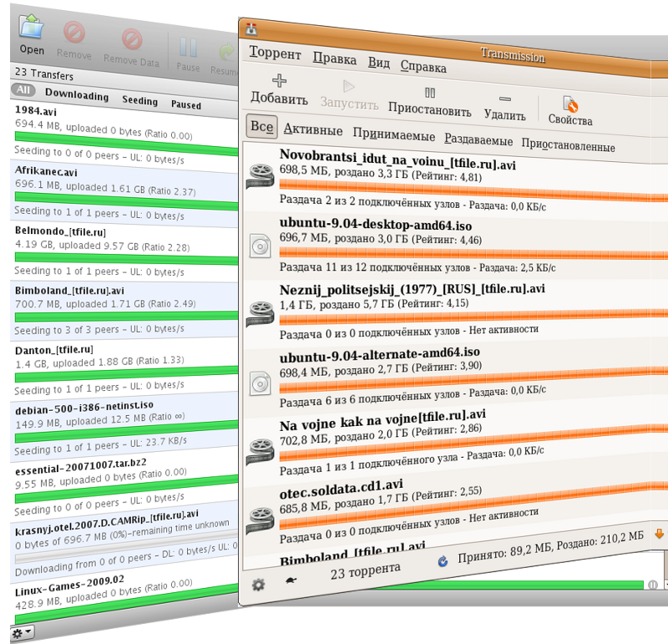Select ubuntu-9.04-desktop-amd64.iso torrent name
Screen dimensions: 668x644
click(x=375, y=225)
